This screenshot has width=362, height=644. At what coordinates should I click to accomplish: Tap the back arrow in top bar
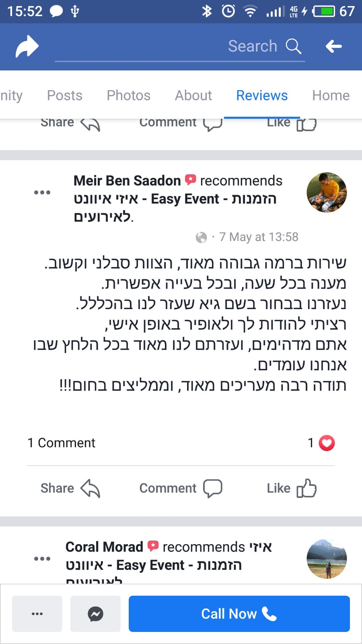(333, 46)
